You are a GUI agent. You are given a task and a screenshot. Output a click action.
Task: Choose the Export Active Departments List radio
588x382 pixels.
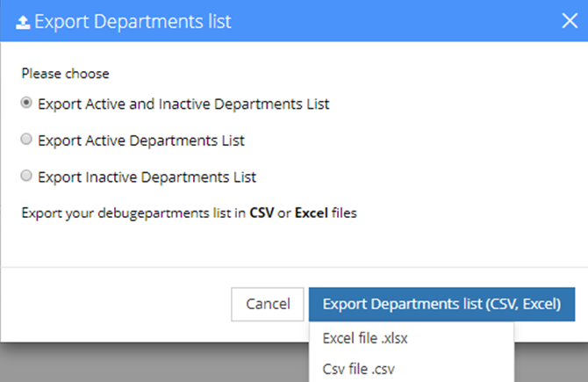coord(27,140)
